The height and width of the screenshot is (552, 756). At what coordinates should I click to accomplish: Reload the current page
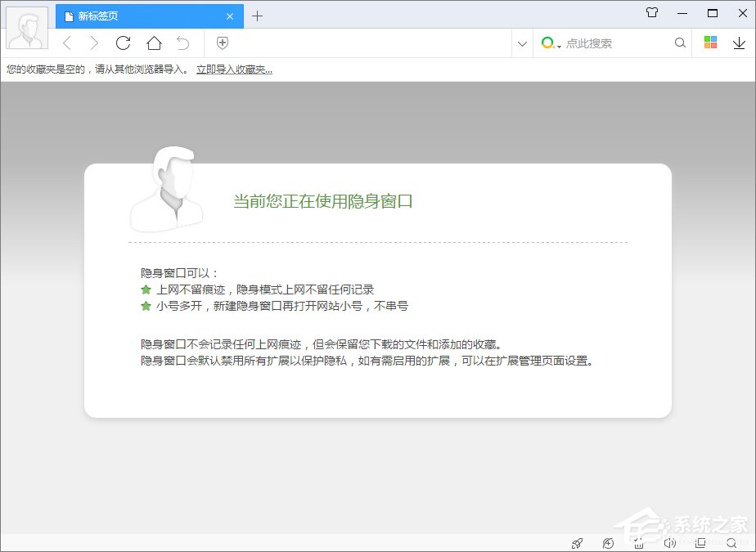(123, 43)
